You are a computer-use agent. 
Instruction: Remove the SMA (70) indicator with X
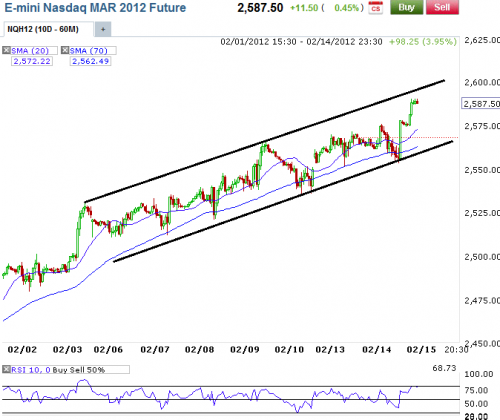pos(65,50)
